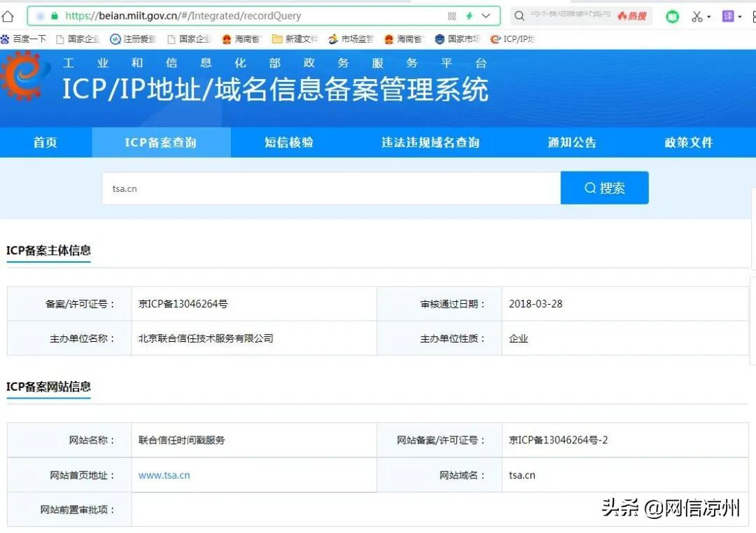Open the 通知公告 tab
Screen dimensions: 756x533
(x=573, y=142)
